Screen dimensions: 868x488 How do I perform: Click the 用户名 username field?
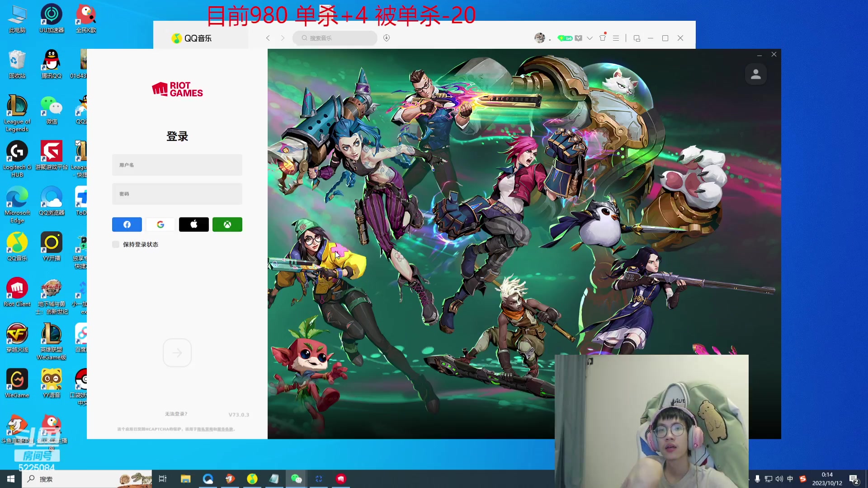(x=177, y=165)
